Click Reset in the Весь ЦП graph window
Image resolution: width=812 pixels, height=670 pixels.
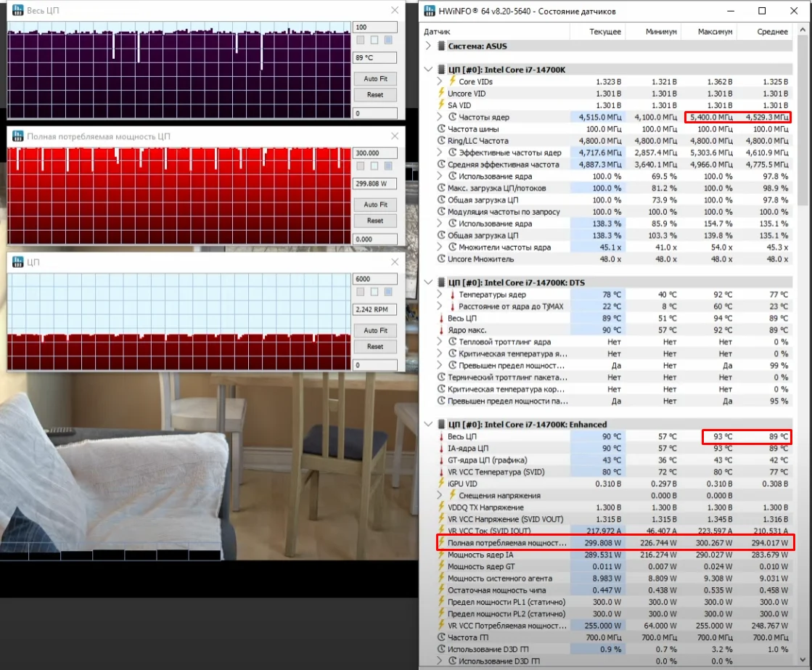pyautogui.click(x=375, y=95)
